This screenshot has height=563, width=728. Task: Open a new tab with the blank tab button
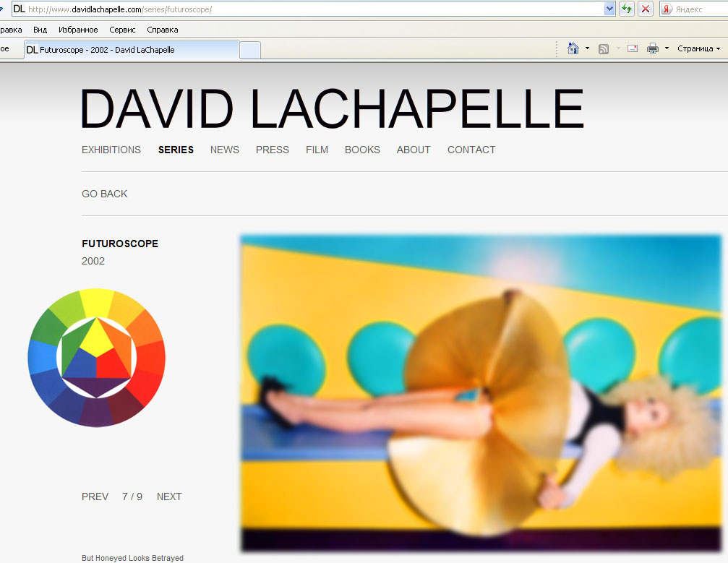coord(250,50)
